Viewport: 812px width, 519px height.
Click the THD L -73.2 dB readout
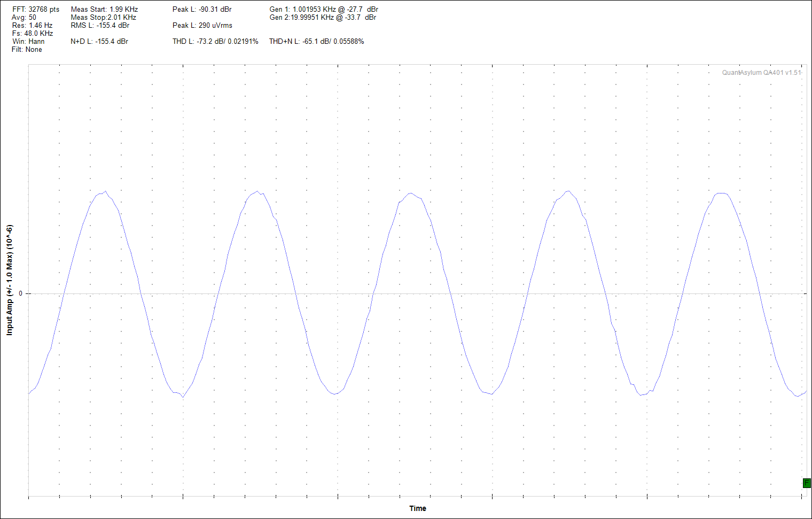pyautogui.click(x=215, y=42)
